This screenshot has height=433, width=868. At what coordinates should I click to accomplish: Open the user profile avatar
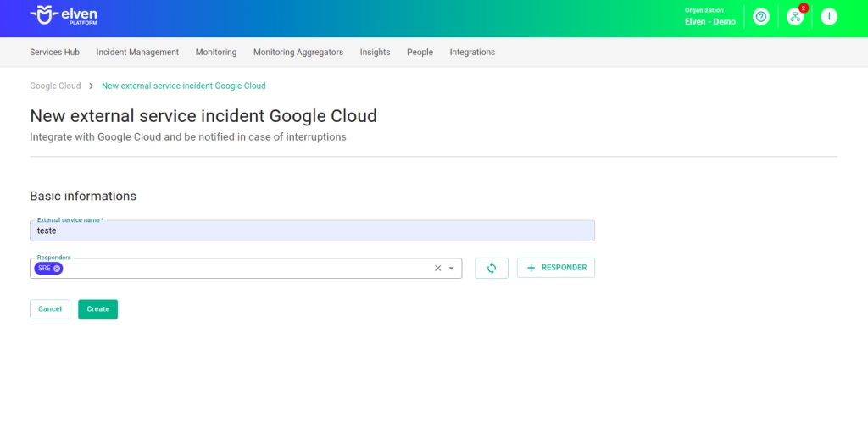829,17
